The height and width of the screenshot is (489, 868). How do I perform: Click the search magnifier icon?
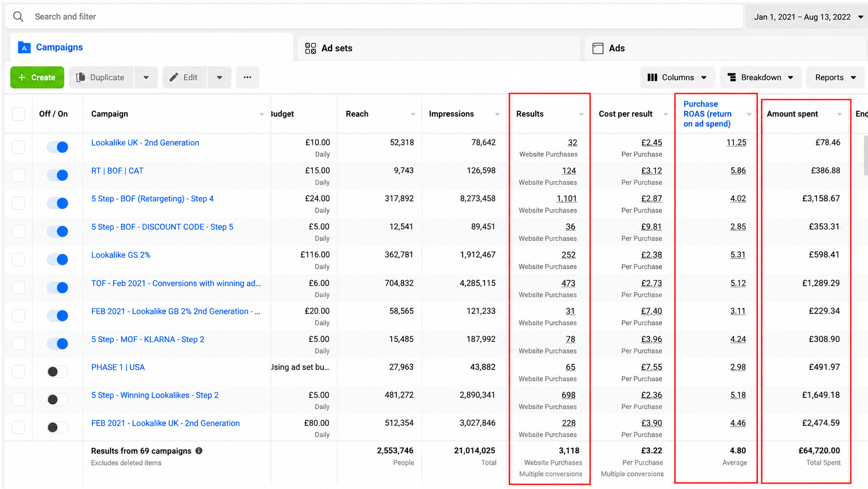click(18, 17)
